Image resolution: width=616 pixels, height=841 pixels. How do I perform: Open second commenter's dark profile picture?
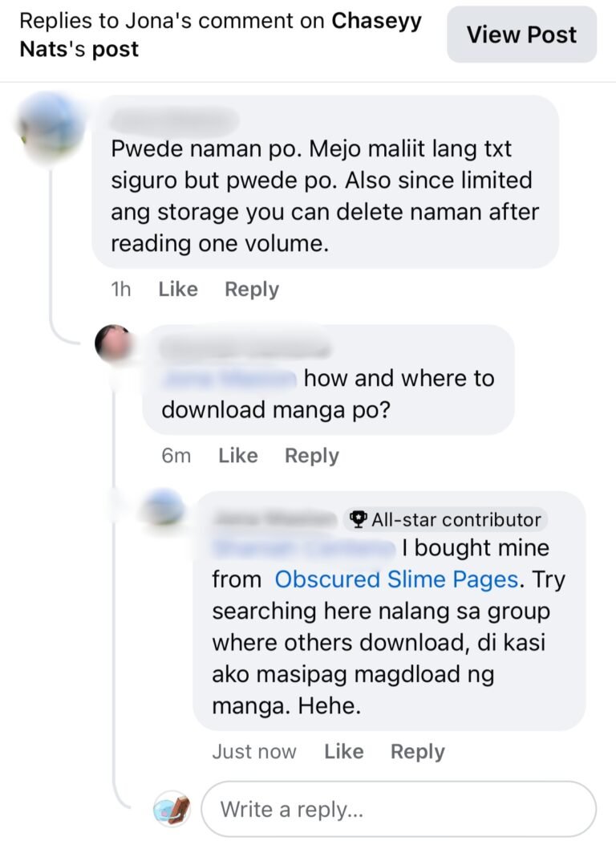click(114, 343)
